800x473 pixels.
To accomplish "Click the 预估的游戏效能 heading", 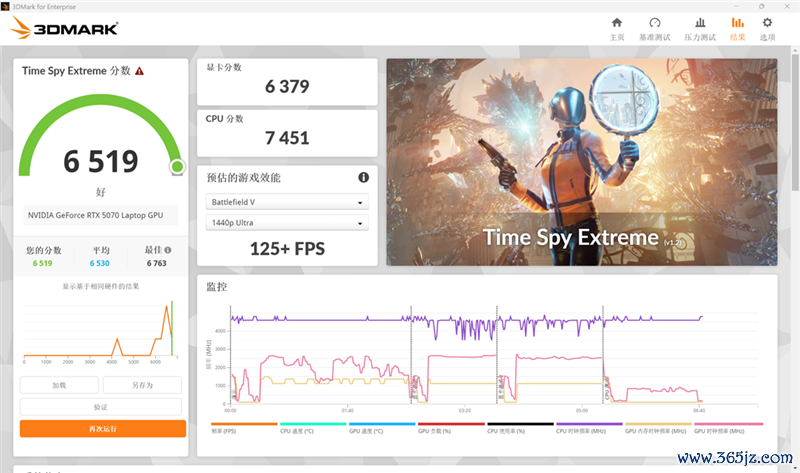I will point(243,178).
